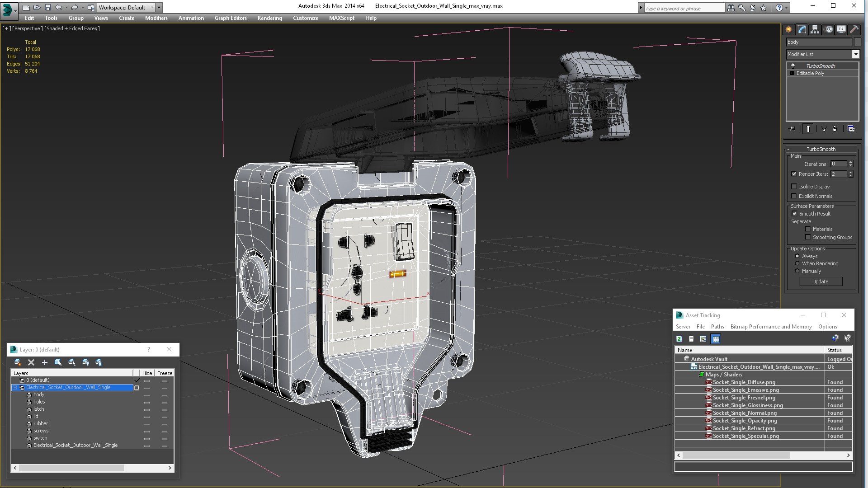Refresh the Asset Tracking list
Screen dimensions: 868x488
[x=679, y=339]
